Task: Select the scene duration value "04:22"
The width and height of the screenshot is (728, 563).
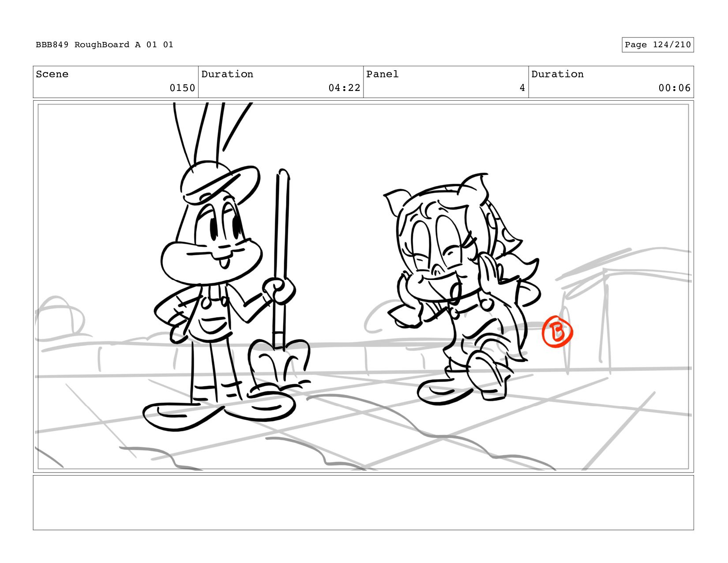Action: [x=344, y=88]
